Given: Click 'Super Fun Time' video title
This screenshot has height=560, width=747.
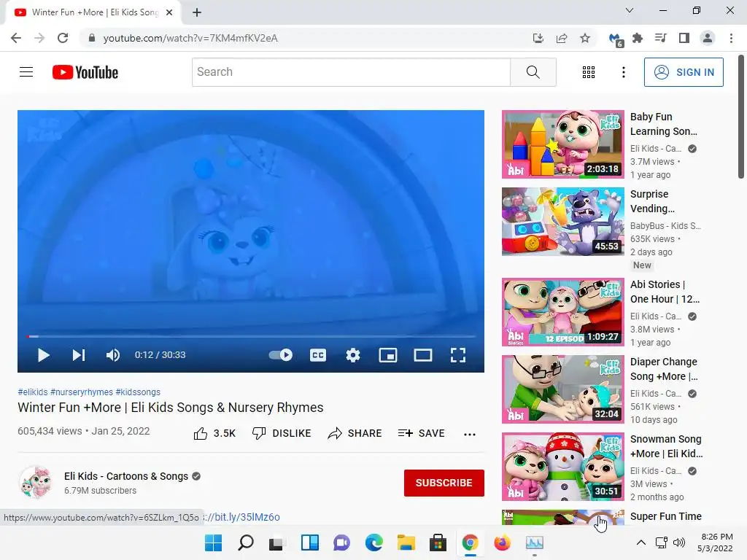Looking at the screenshot, I should [x=665, y=516].
